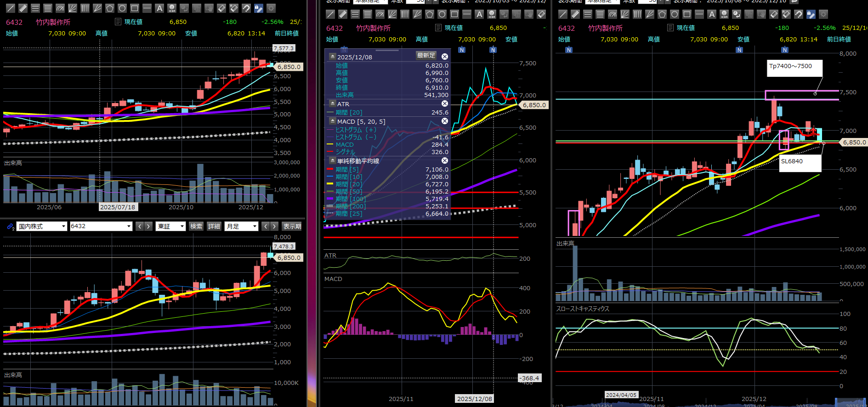This screenshot has width=868, height=407.
Task: Pick the circle drawing tool in left toolbar
Action: (122, 8)
